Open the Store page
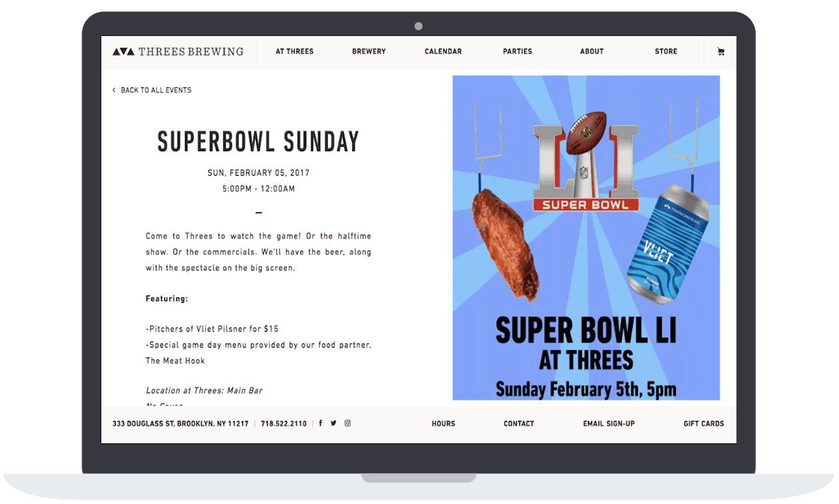This screenshot has height=504, width=839. tap(666, 51)
